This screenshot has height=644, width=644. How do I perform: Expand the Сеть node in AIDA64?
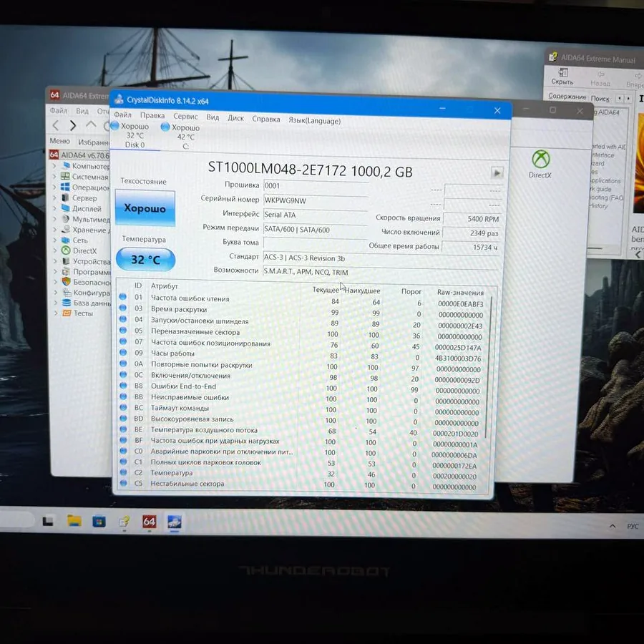coord(55,240)
